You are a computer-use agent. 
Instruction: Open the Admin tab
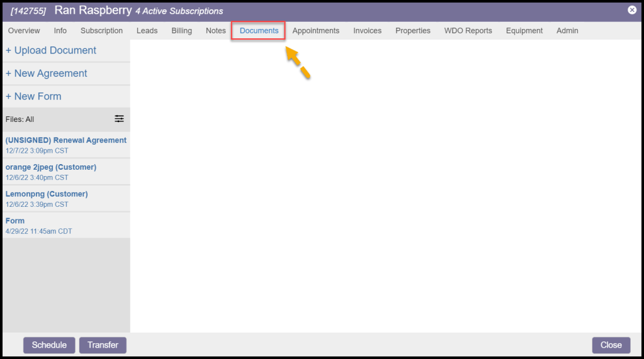pyautogui.click(x=567, y=31)
